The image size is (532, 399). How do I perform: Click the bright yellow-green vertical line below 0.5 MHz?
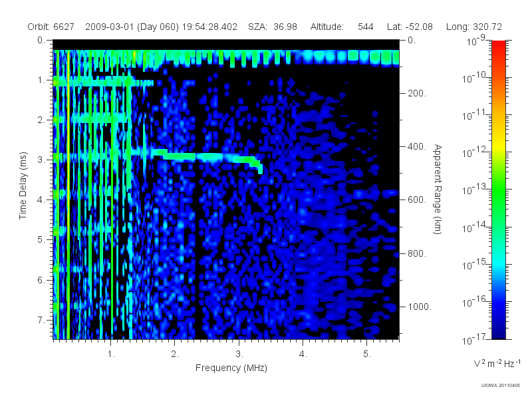tap(68, 194)
